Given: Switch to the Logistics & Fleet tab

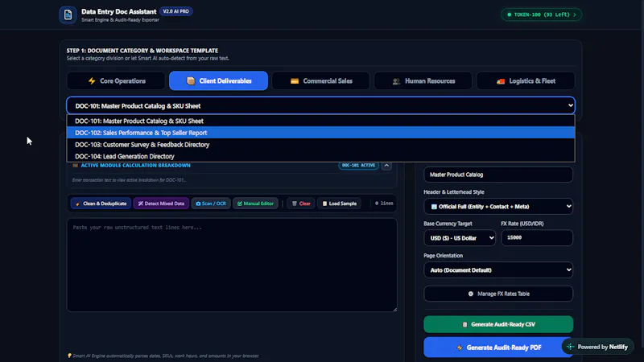Looking at the screenshot, I should tap(526, 81).
